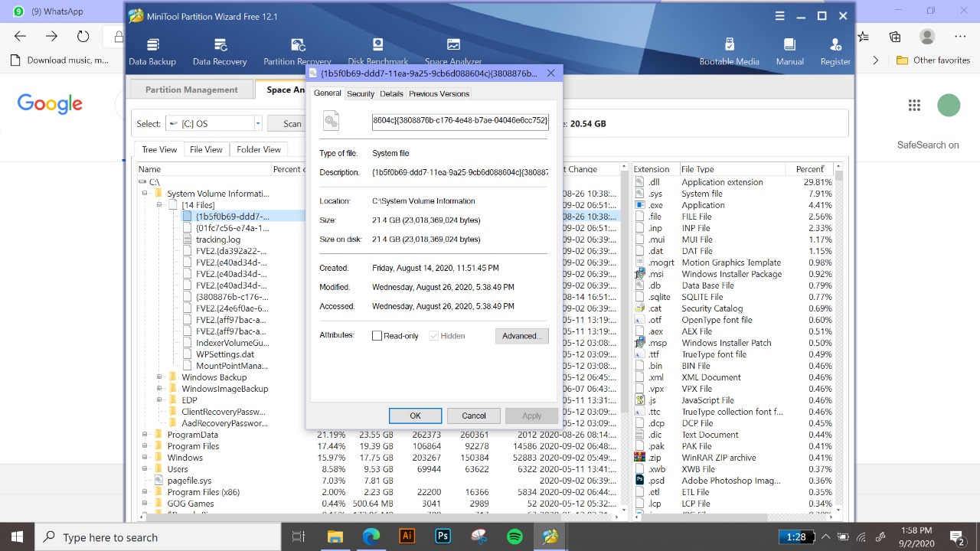Image resolution: width=980 pixels, height=551 pixels.
Task: Click Cancel in the properties dialog
Action: (x=474, y=416)
